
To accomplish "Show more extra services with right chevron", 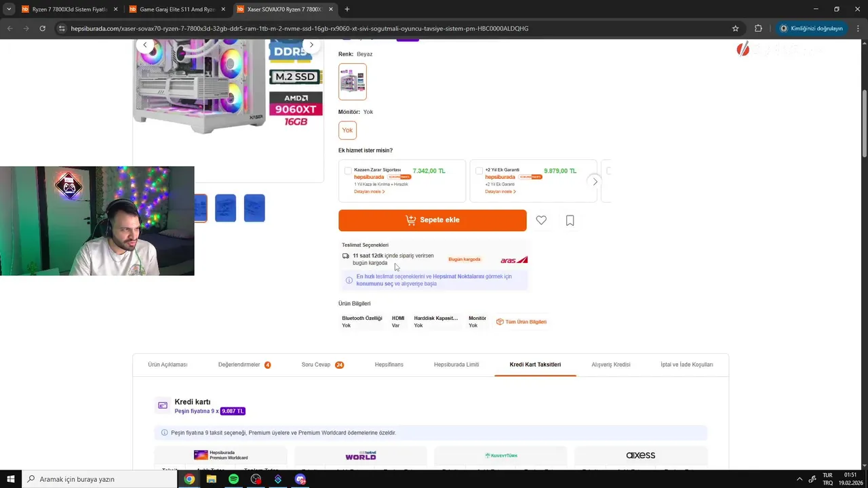I will click(x=595, y=182).
